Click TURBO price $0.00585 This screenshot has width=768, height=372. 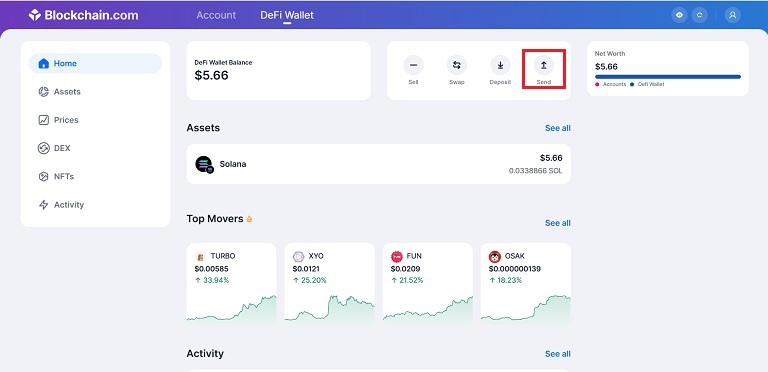[x=212, y=269]
